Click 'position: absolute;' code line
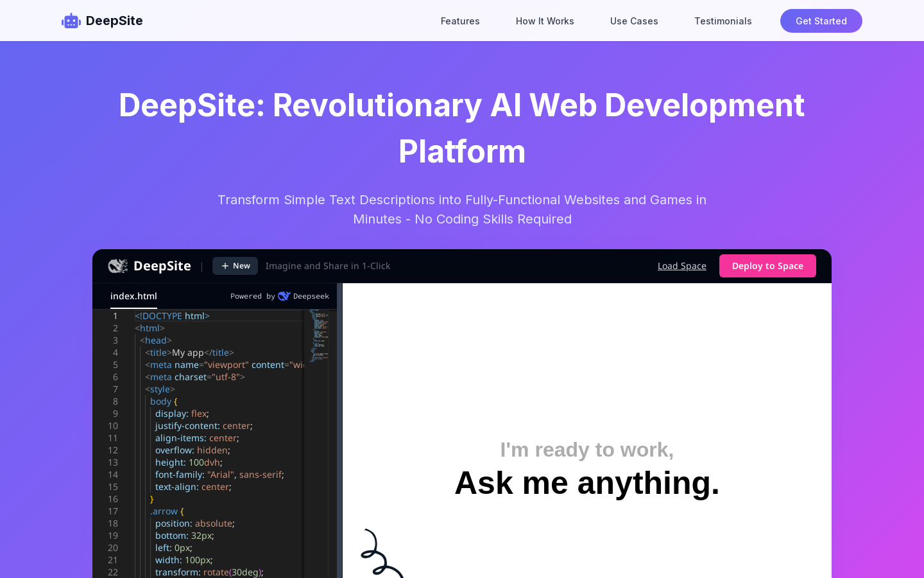Screen dimensions: 924x578 click(195, 523)
